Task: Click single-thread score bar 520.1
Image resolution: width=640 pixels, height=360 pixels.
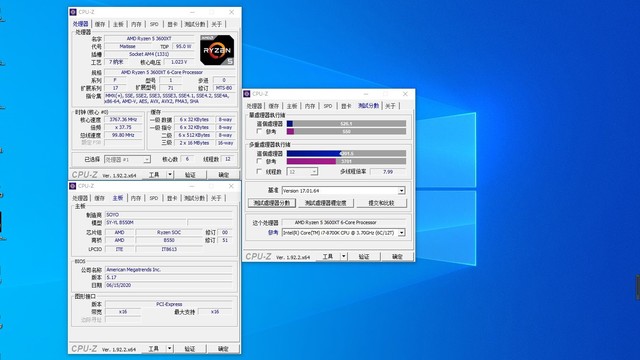Action: [x=346, y=123]
